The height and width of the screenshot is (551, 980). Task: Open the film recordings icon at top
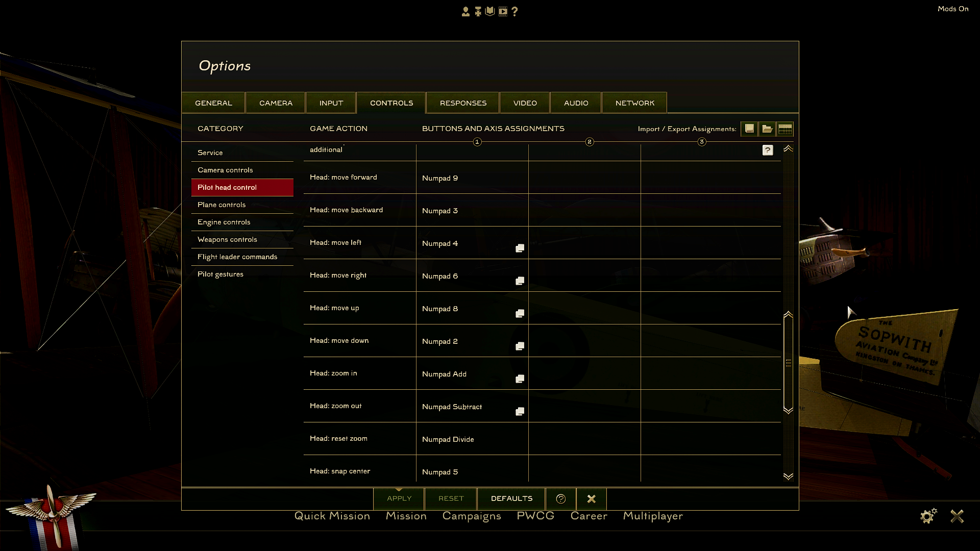click(x=503, y=11)
